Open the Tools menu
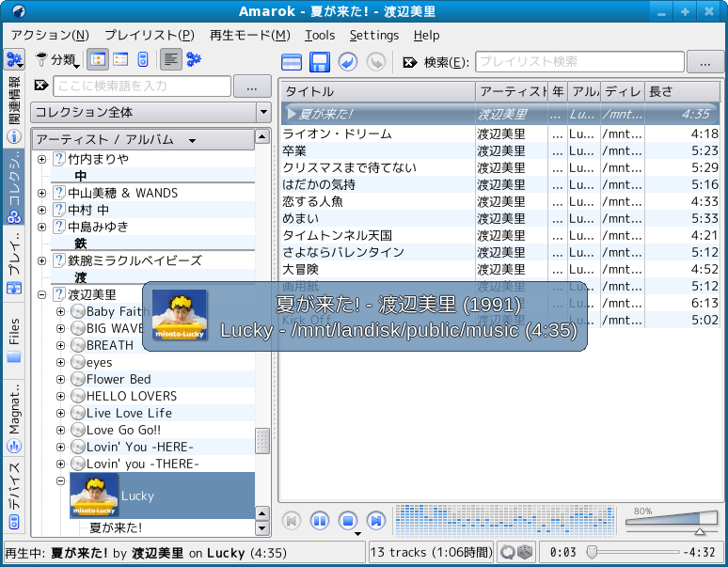The width and height of the screenshot is (728, 567). coord(320,36)
